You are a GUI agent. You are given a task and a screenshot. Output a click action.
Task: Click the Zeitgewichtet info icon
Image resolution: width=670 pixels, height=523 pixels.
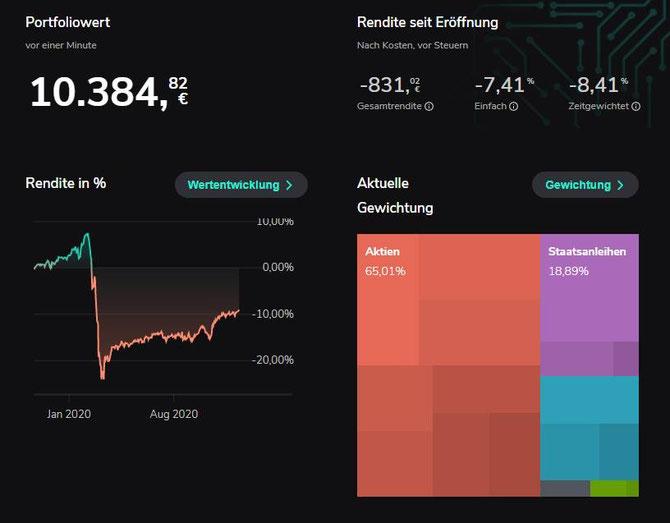coord(636,106)
